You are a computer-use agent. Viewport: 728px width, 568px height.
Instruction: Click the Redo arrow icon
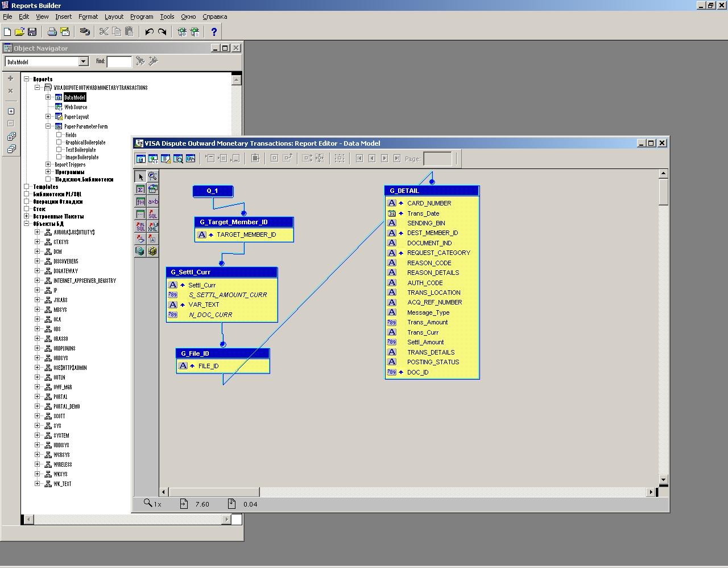click(162, 32)
